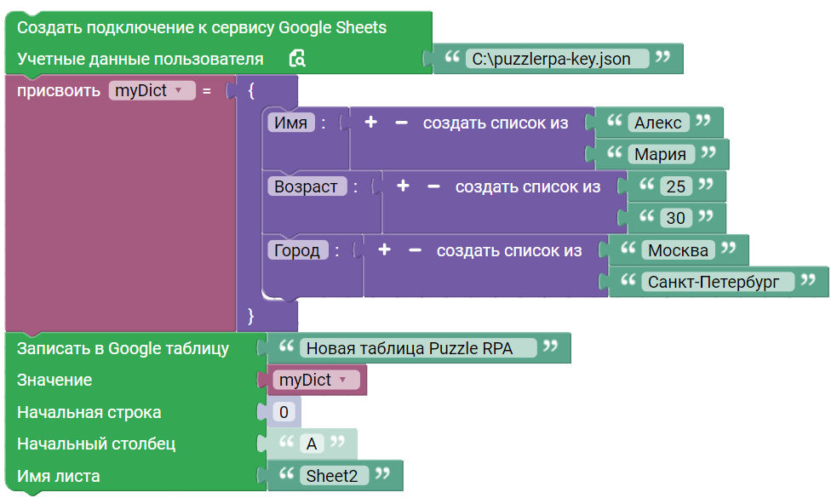837x504 pixels.
Task: Edit the Sheet2 sheet name field
Action: pos(334,475)
